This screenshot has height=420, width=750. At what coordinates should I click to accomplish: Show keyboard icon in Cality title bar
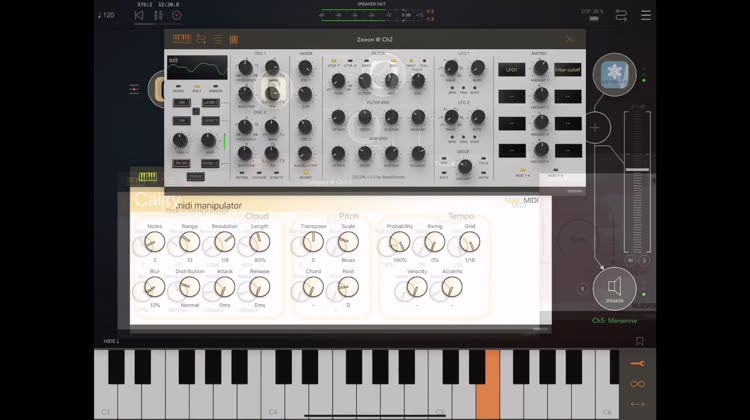147,177
